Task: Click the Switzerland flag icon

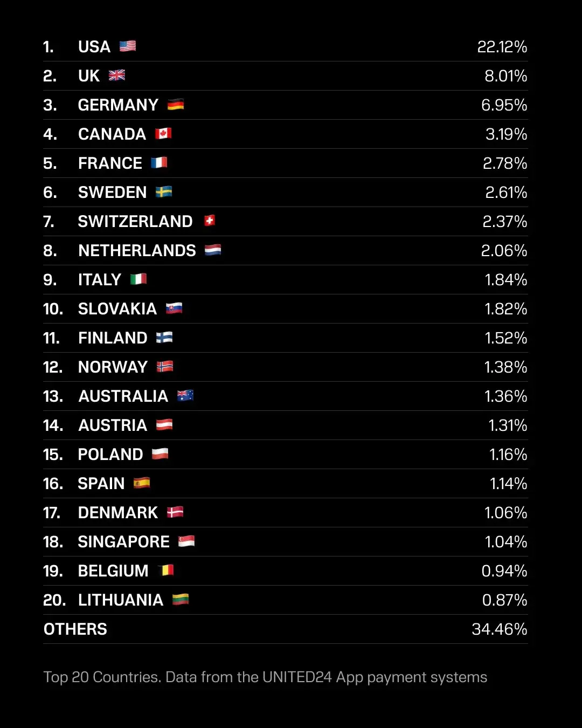Action: 210,221
